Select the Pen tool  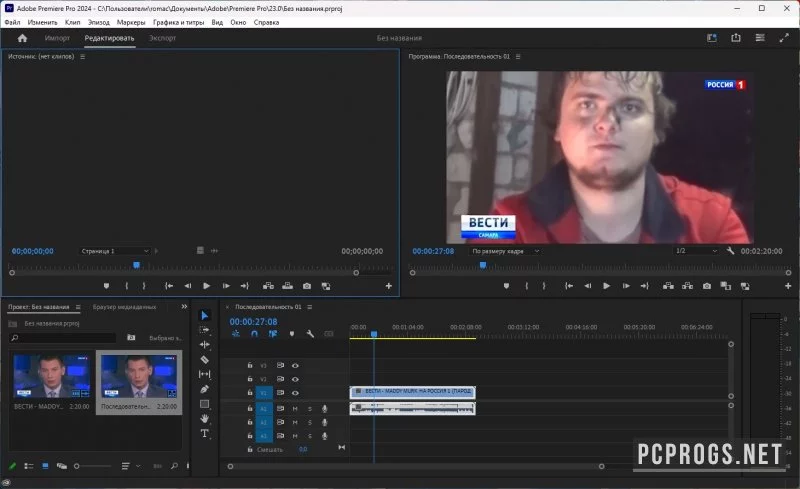coord(204,389)
